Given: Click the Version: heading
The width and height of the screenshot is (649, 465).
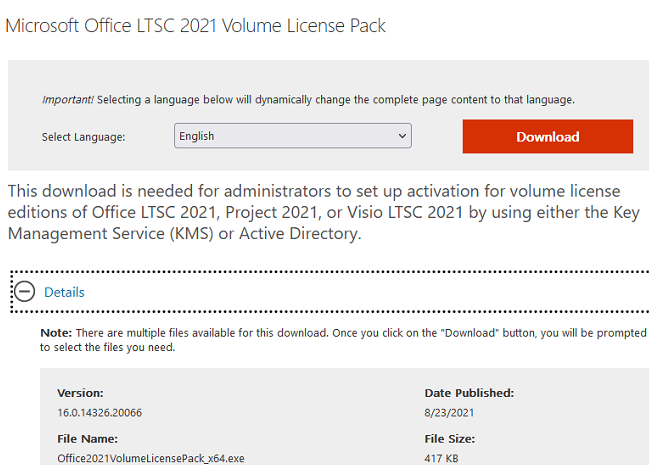Looking at the screenshot, I should (80, 393).
